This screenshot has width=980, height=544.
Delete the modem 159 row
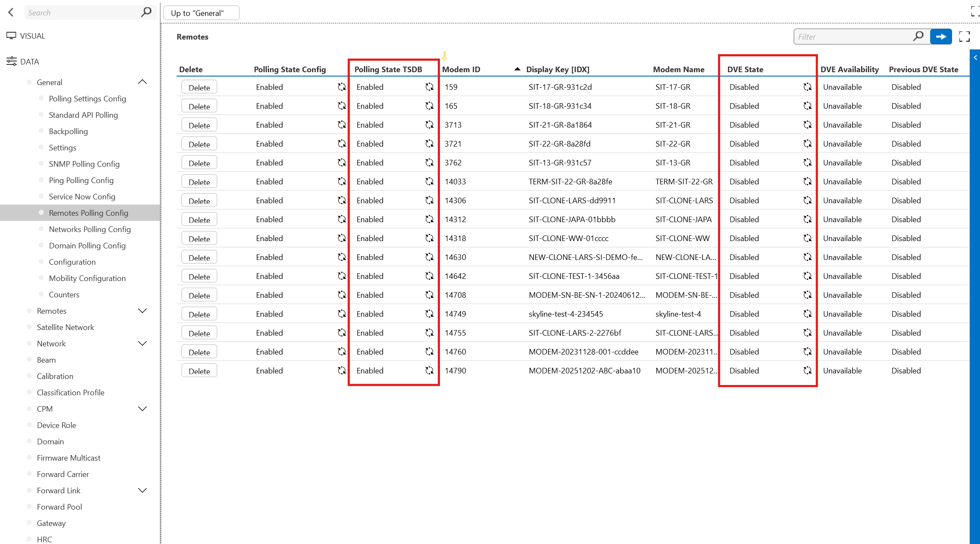(199, 87)
